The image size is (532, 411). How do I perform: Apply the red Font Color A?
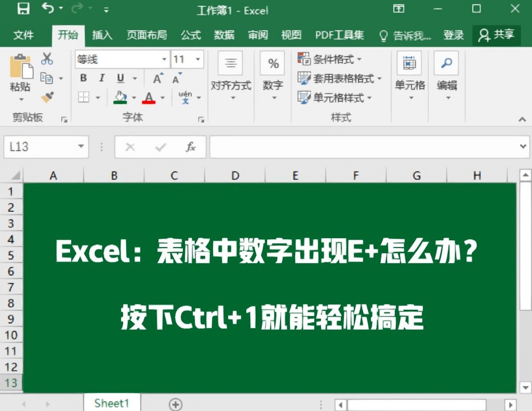[149, 97]
